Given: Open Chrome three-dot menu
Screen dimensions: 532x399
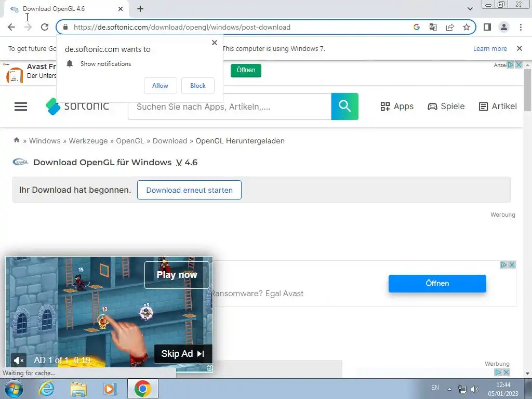Looking at the screenshot, I should click(521, 27).
